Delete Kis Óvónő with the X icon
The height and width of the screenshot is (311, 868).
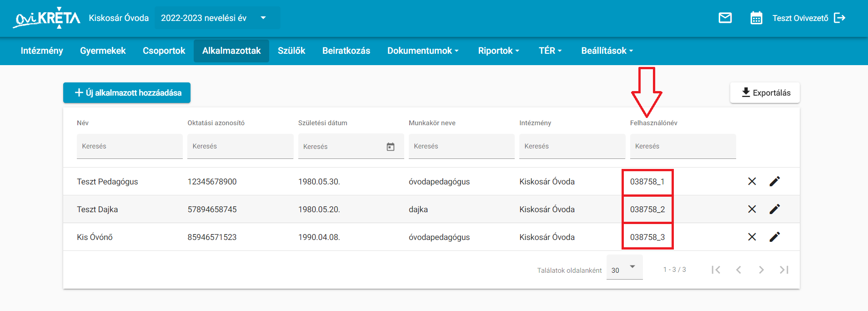pos(752,237)
